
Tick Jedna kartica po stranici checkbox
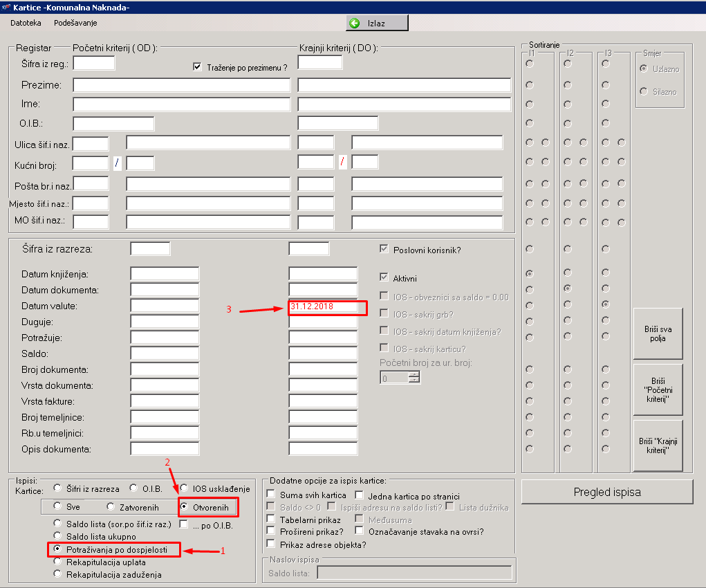point(360,495)
